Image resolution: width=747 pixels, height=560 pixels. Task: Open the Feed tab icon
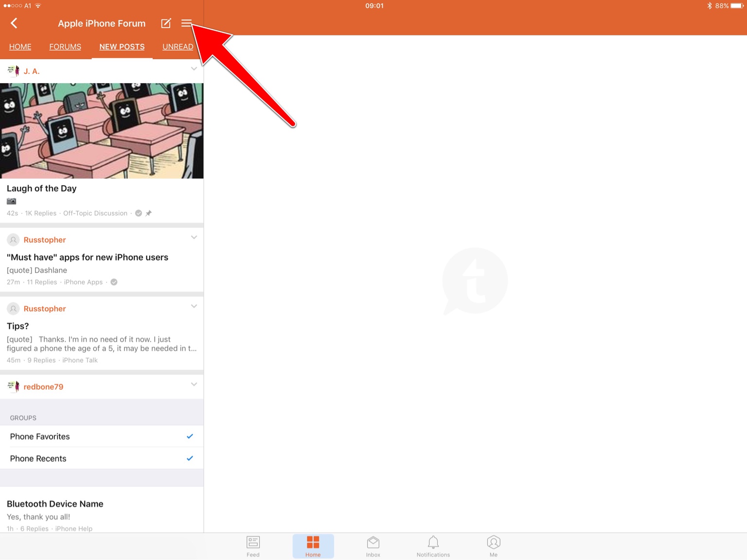tap(253, 546)
